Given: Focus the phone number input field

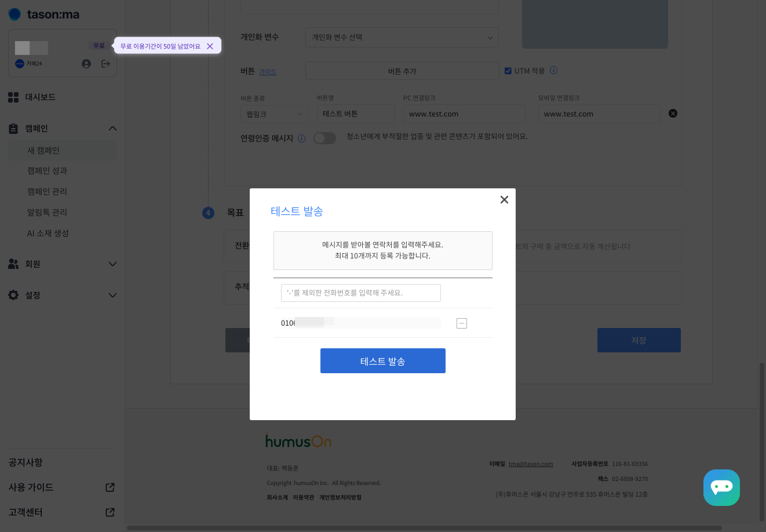Looking at the screenshot, I should click(361, 293).
